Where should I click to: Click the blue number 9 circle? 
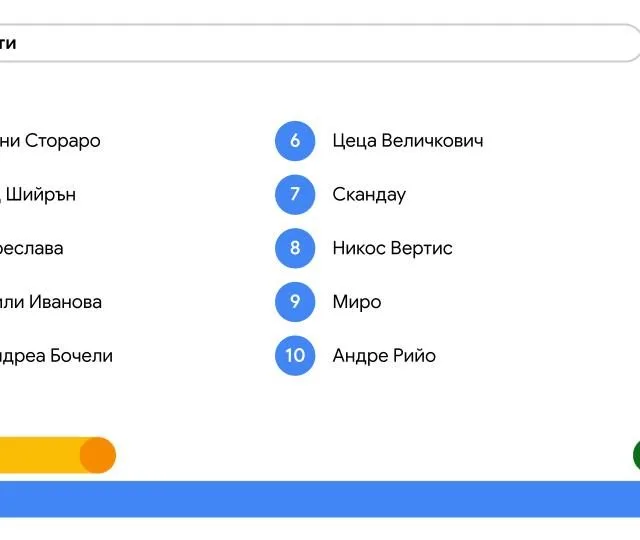click(295, 302)
